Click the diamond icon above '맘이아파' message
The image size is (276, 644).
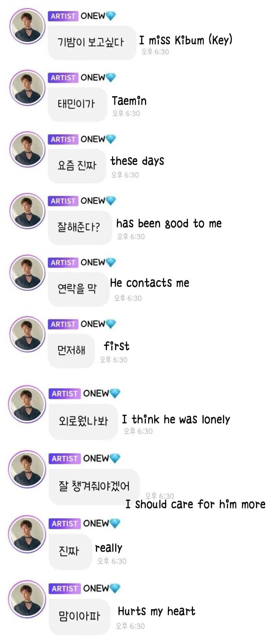pos(115,588)
